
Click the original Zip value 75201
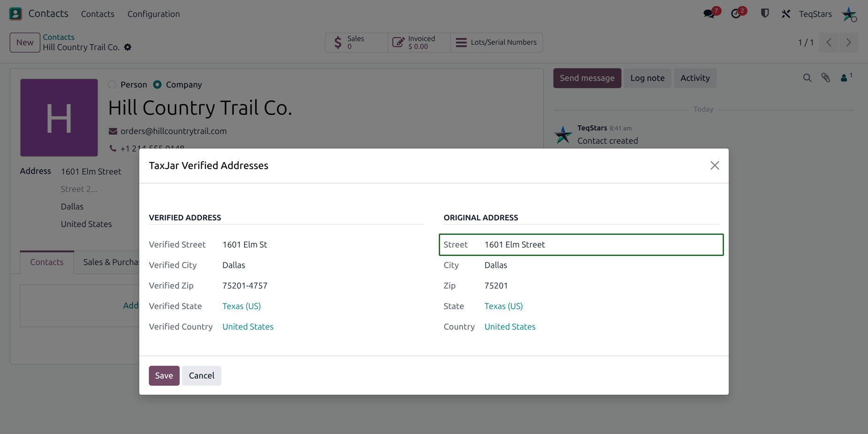point(496,286)
